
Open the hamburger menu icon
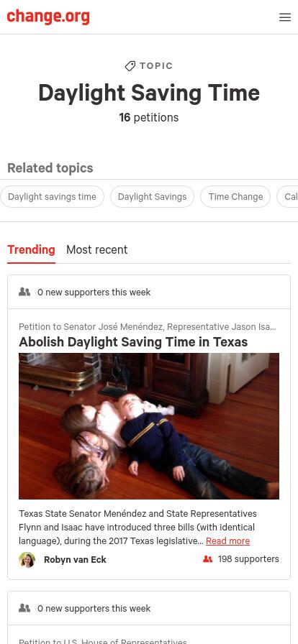click(285, 17)
